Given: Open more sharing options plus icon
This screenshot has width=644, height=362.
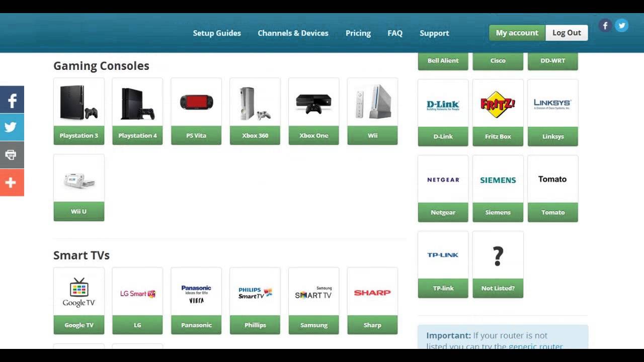Looking at the screenshot, I should click(12, 183).
